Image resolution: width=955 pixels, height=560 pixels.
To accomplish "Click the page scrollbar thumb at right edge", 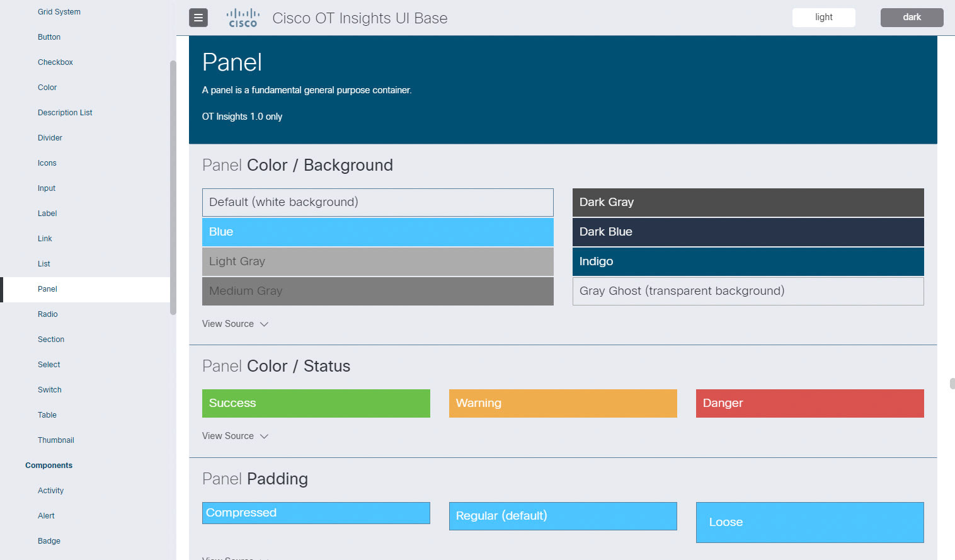I will pos(952,384).
